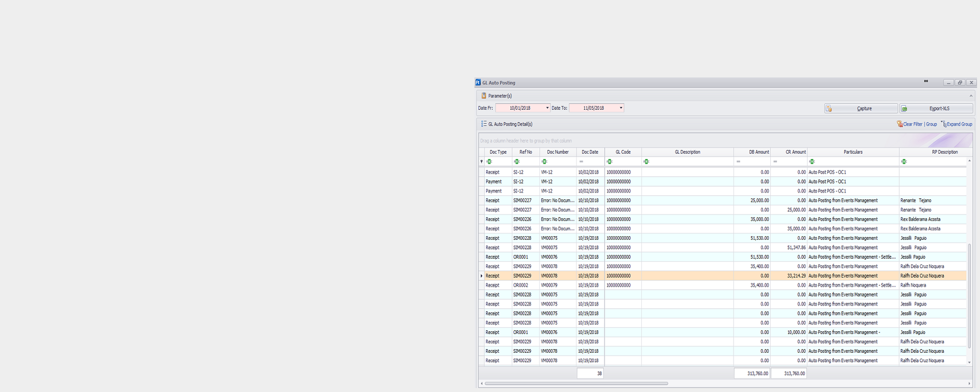Screen dimensions: 980x392
Task: Select the 25,000.00 cell in DB Amount column
Action: tap(752, 200)
